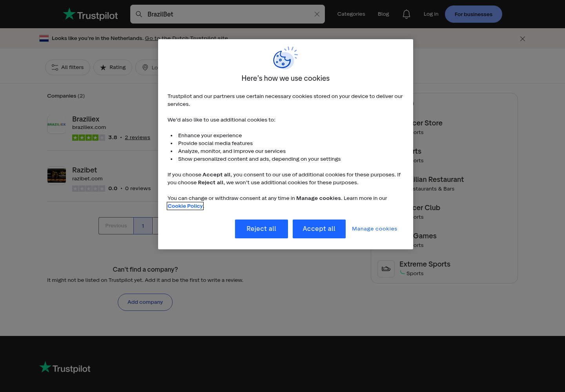Open the Cookie Policy link

point(185,206)
